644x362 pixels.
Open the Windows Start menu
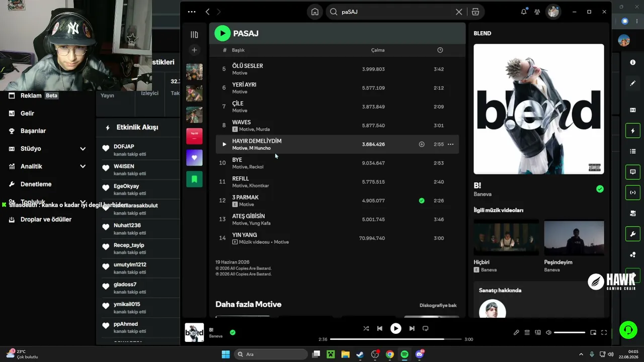pos(226,354)
